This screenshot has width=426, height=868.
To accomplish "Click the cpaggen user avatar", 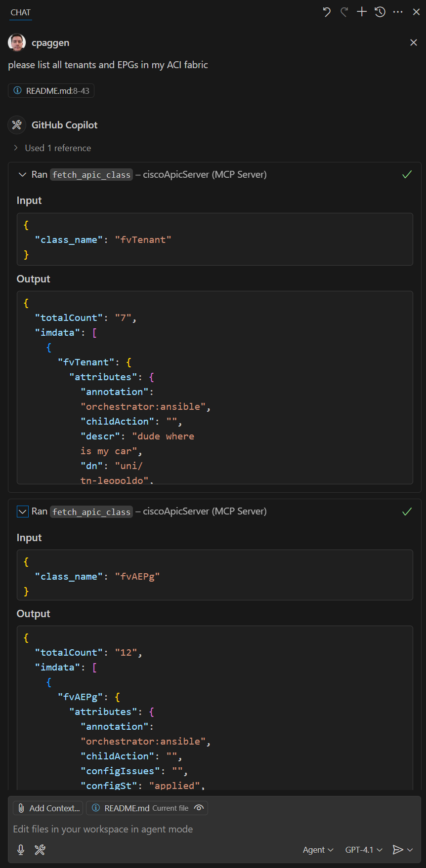I will point(17,42).
